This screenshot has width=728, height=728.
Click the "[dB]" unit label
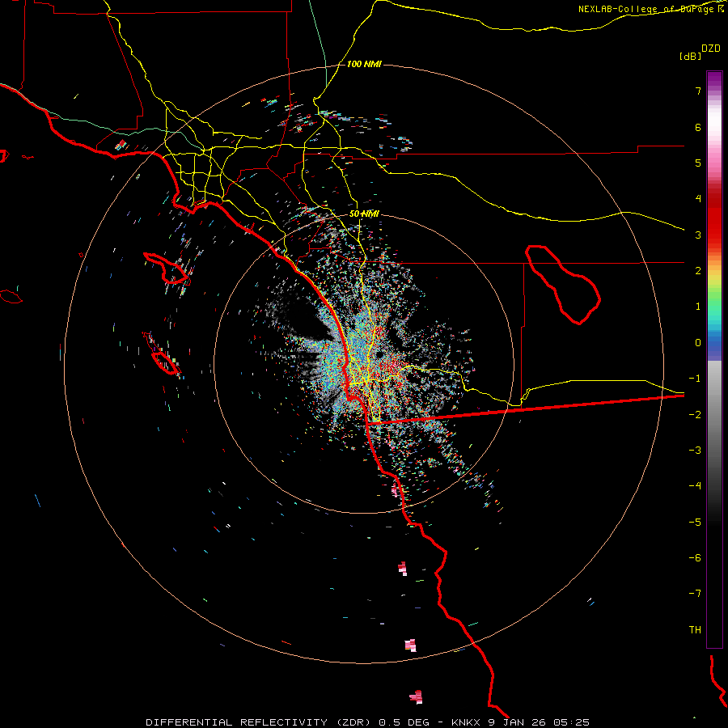[x=691, y=56]
